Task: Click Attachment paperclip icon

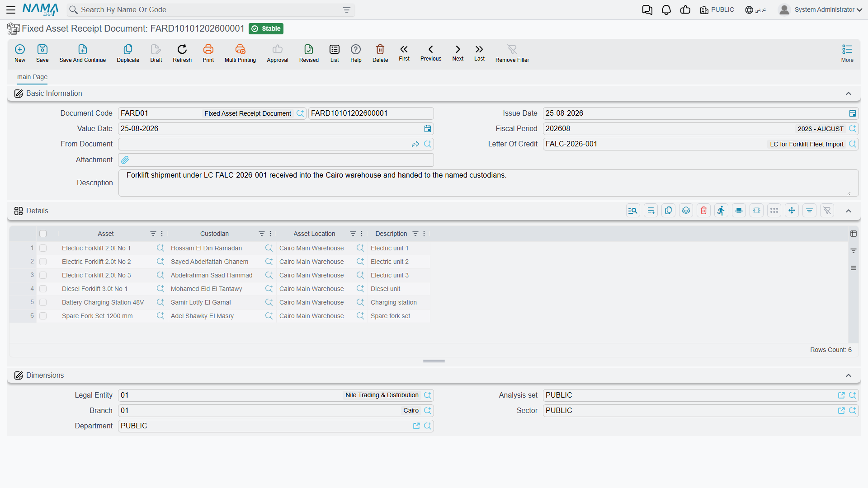Action: [125, 160]
